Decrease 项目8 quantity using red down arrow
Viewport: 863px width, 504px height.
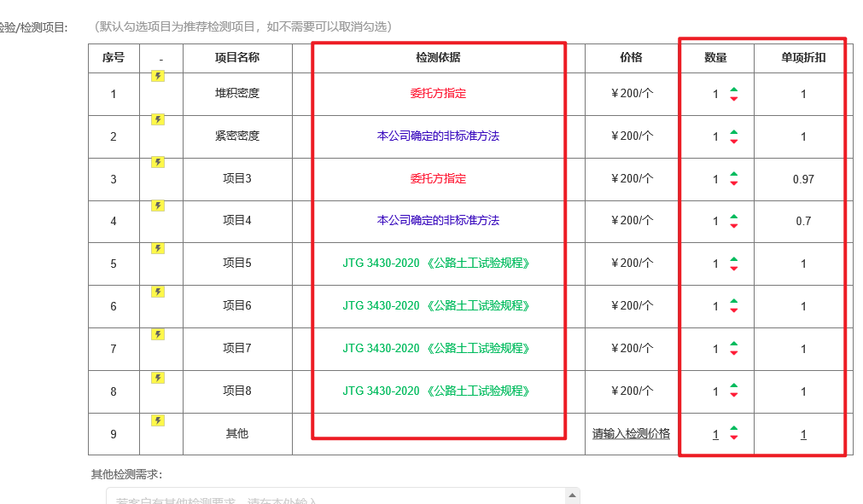coord(733,395)
